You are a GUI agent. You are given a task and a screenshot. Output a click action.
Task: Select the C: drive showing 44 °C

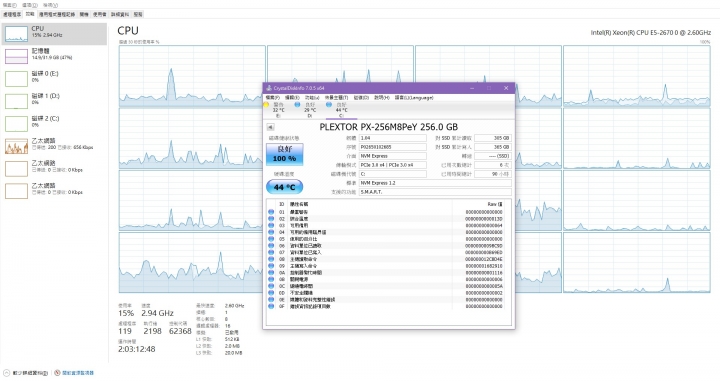pyautogui.click(x=338, y=110)
